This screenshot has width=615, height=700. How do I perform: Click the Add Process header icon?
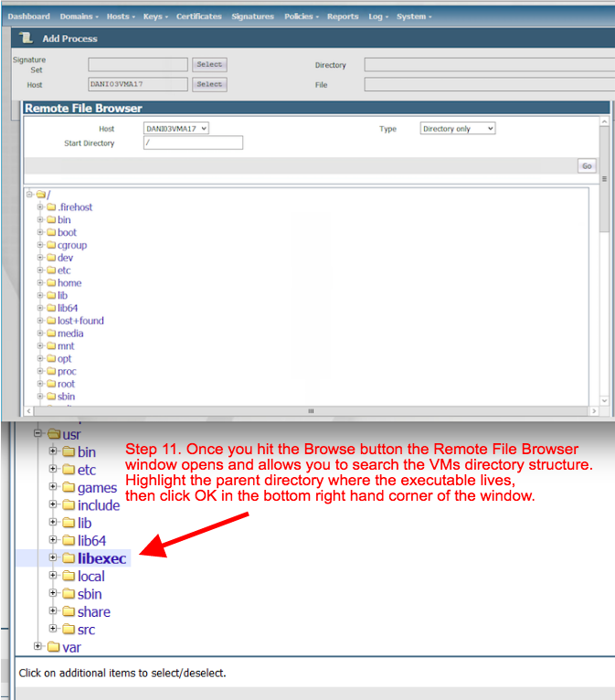(x=27, y=38)
